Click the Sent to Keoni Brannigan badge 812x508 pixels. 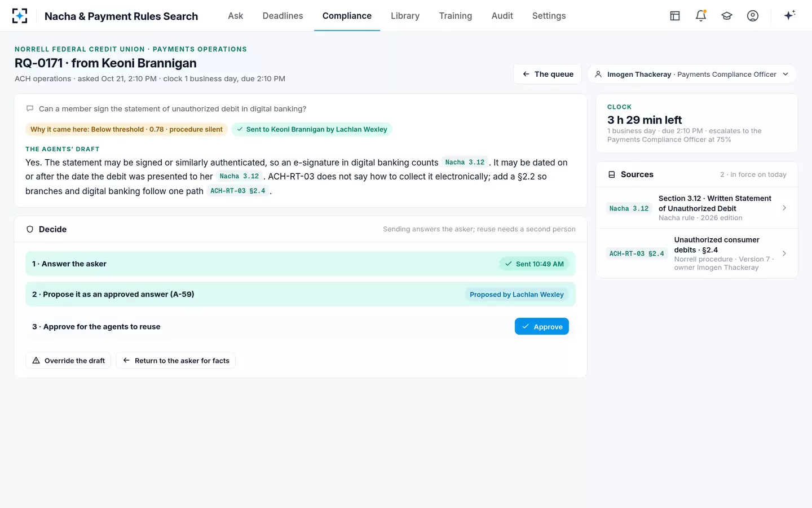tap(312, 129)
